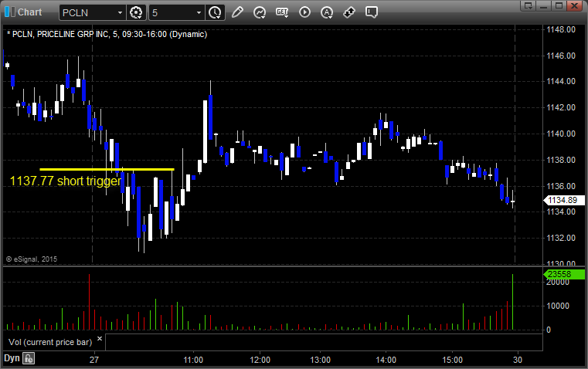Open the comment bubble icon
The image size is (588, 369).
[371, 12]
